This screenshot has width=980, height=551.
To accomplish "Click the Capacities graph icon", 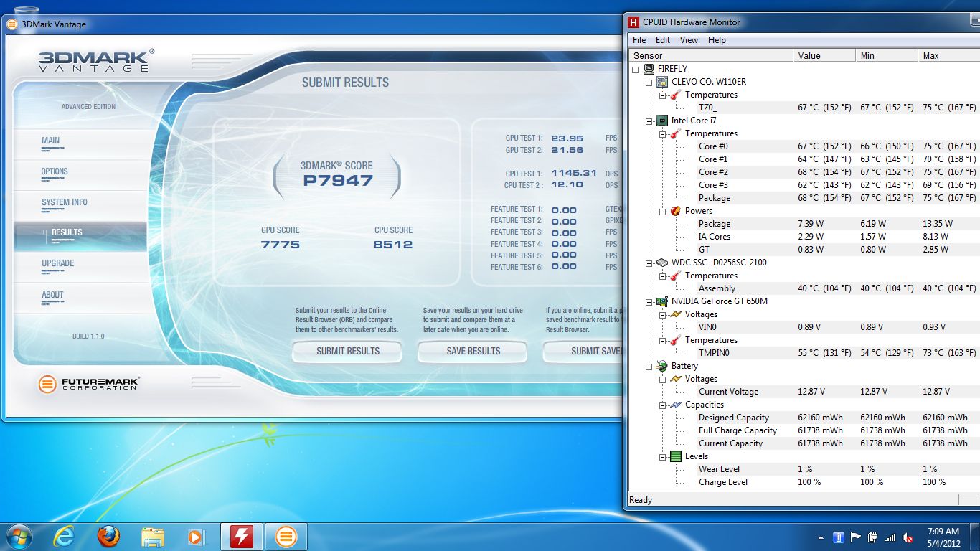I will [x=676, y=405].
